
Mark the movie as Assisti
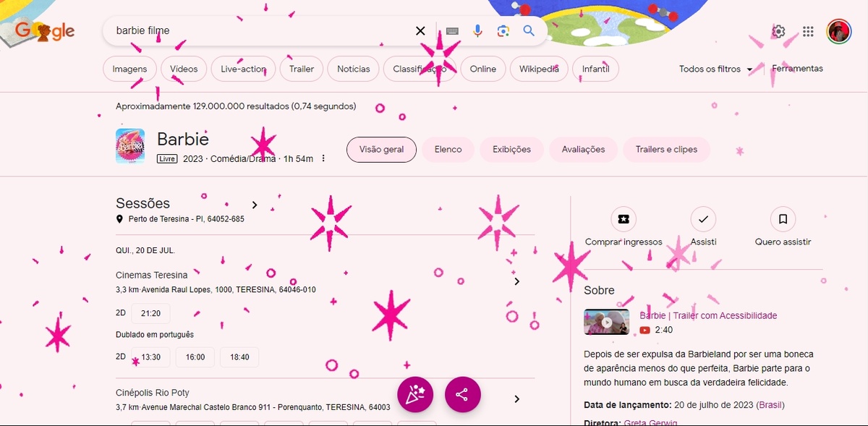pos(703,218)
